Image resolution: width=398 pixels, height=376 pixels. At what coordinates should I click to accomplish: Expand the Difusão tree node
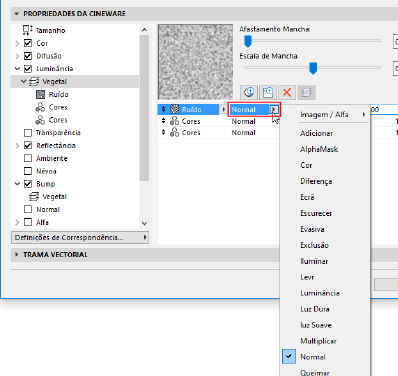coord(17,56)
